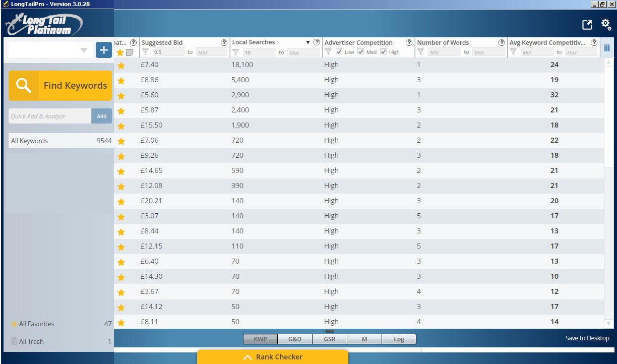This screenshot has height=364, width=617.
Task: Expand the Rank Checker panel
Action: pos(273,357)
